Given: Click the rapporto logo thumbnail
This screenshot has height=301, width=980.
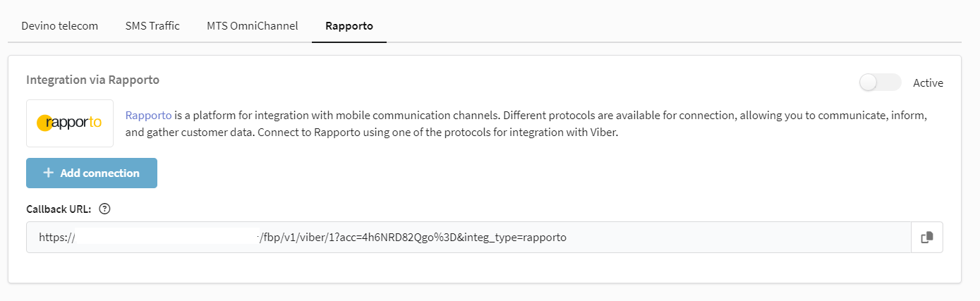Looking at the screenshot, I should pos(70,123).
